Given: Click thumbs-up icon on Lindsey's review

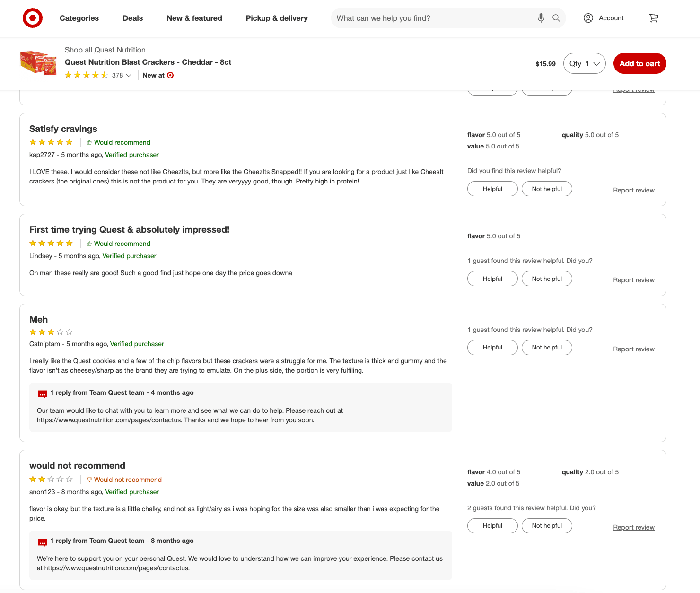Looking at the screenshot, I should coord(89,244).
